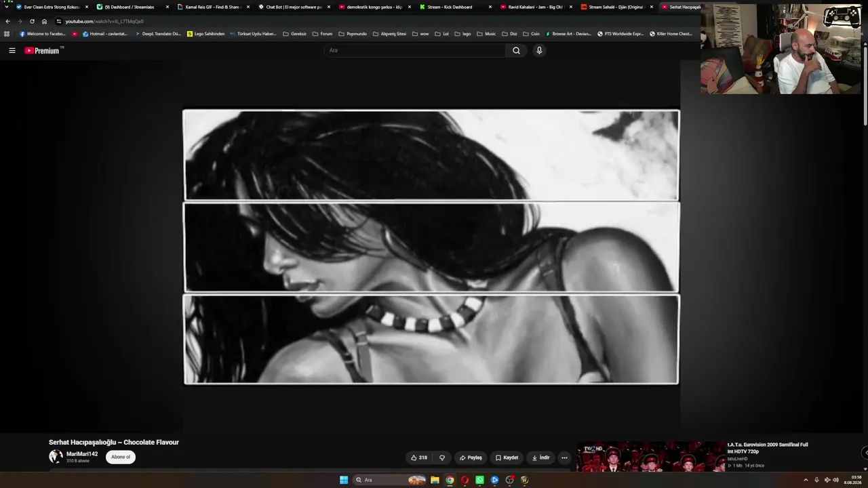The height and width of the screenshot is (488, 868).
Task: Expand the wow bookmarks folder
Action: tap(420, 34)
